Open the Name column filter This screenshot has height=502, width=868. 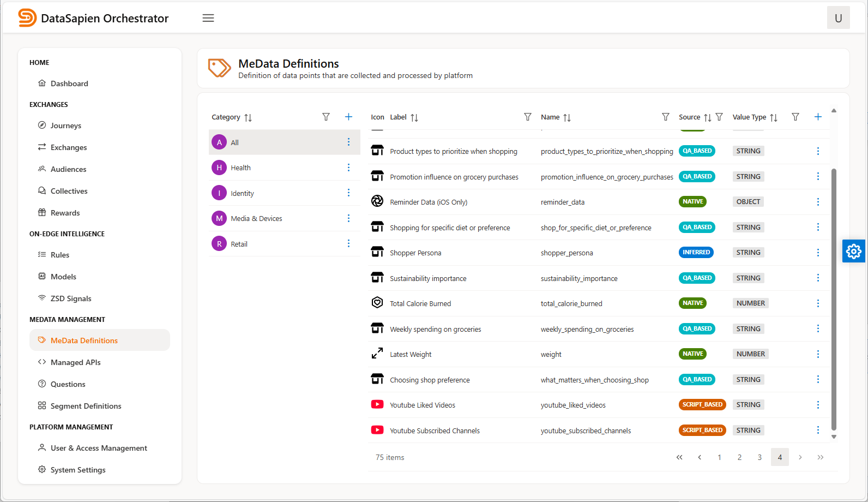pos(666,117)
